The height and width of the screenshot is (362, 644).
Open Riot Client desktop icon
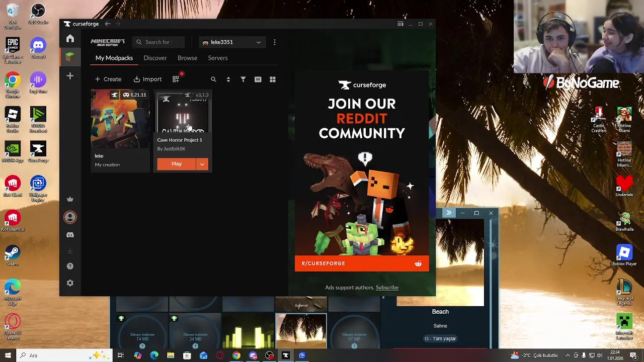(13, 186)
